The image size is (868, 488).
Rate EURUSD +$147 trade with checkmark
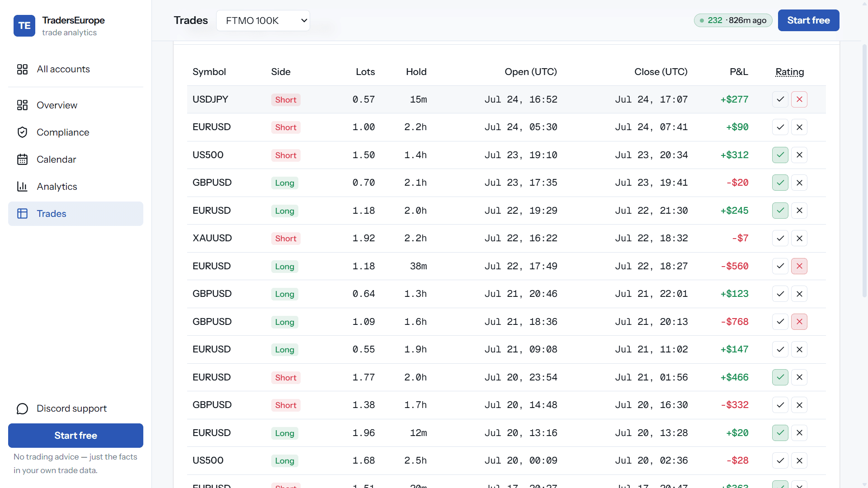click(x=780, y=349)
